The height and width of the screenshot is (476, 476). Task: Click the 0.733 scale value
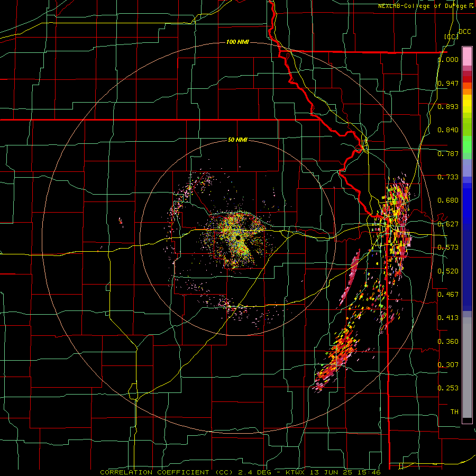coord(448,177)
